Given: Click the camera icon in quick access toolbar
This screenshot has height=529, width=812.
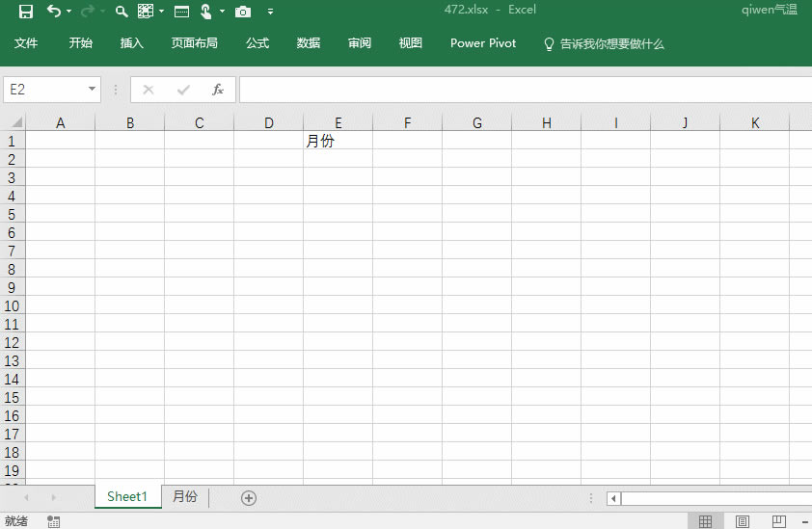Looking at the screenshot, I should coord(243,12).
